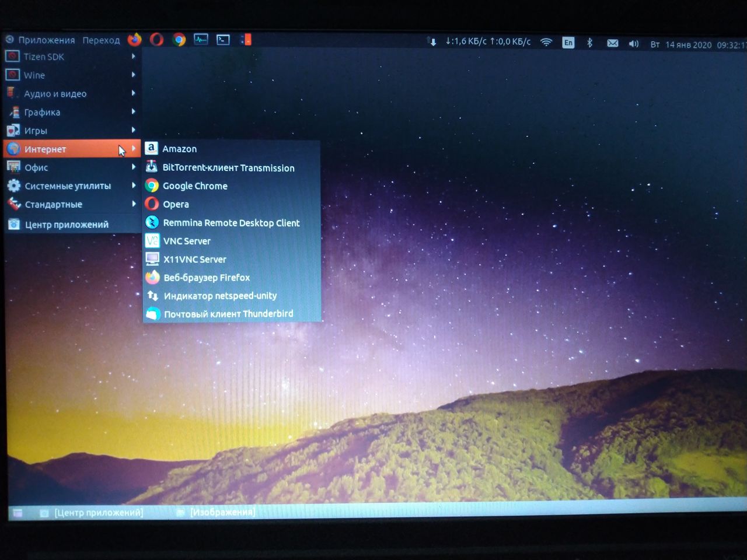Open the sound volume indicator
The image size is (747, 560).
(x=634, y=44)
